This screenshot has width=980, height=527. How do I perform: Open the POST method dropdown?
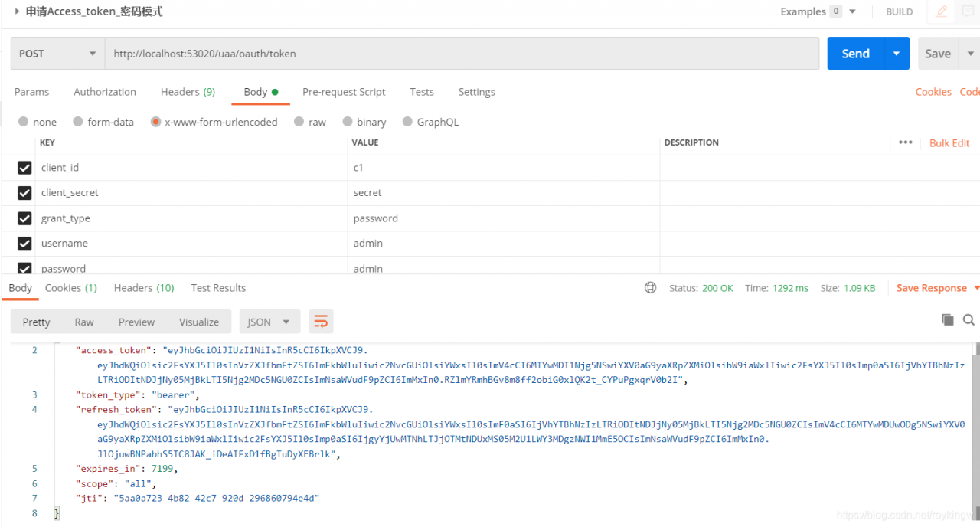[x=57, y=54]
